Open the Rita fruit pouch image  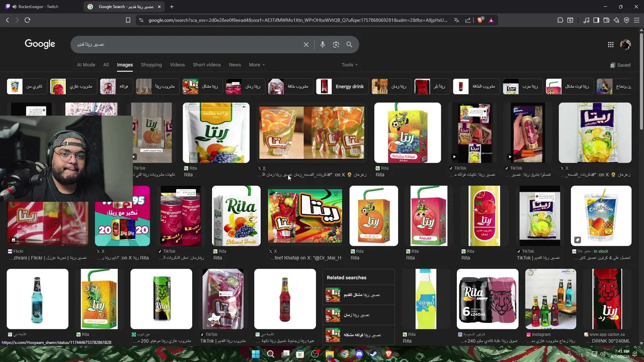pyautogui.click(x=216, y=133)
